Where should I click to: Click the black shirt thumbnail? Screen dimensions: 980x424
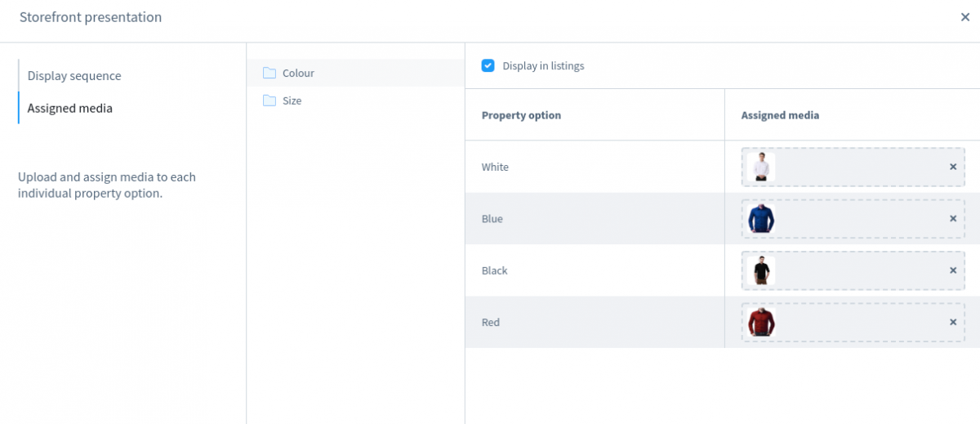point(761,270)
